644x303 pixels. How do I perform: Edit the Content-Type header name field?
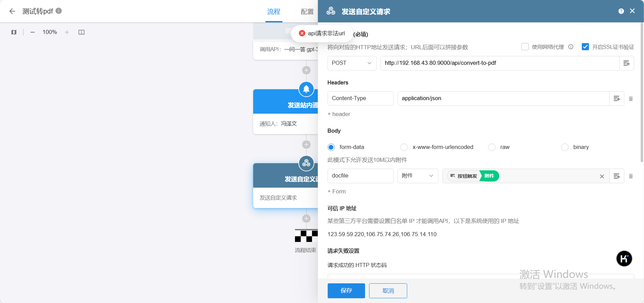click(360, 98)
